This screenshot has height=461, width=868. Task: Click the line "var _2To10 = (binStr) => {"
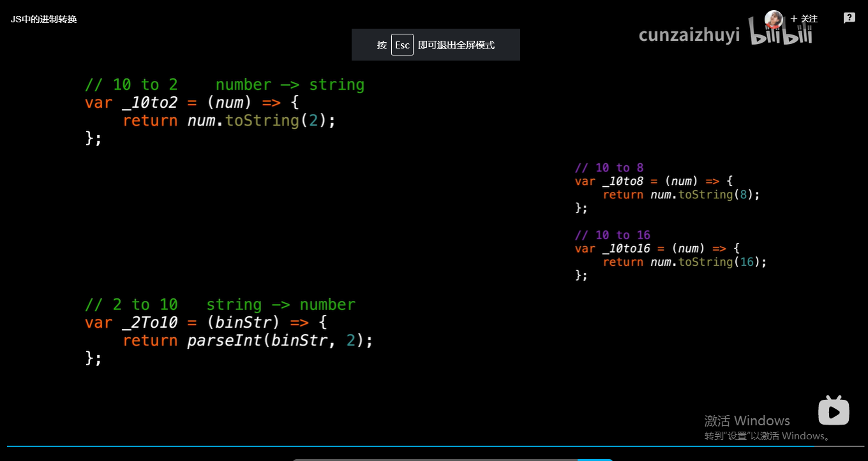(206, 323)
